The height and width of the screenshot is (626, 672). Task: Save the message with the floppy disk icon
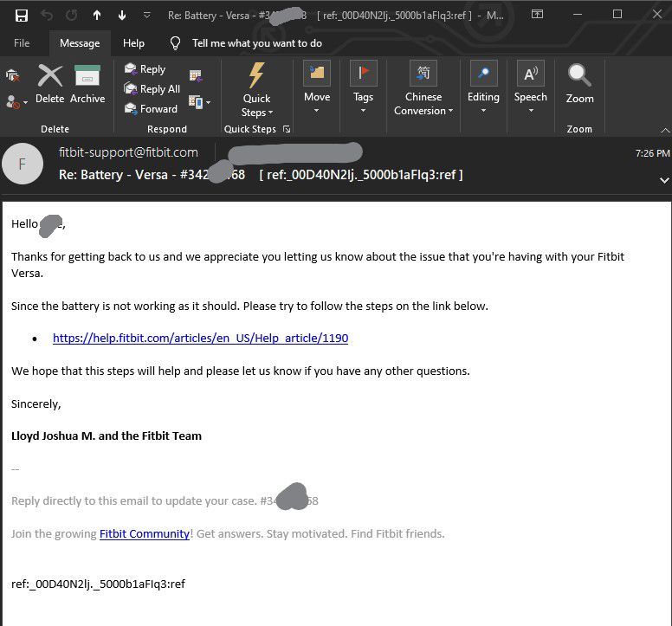point(22,16)
